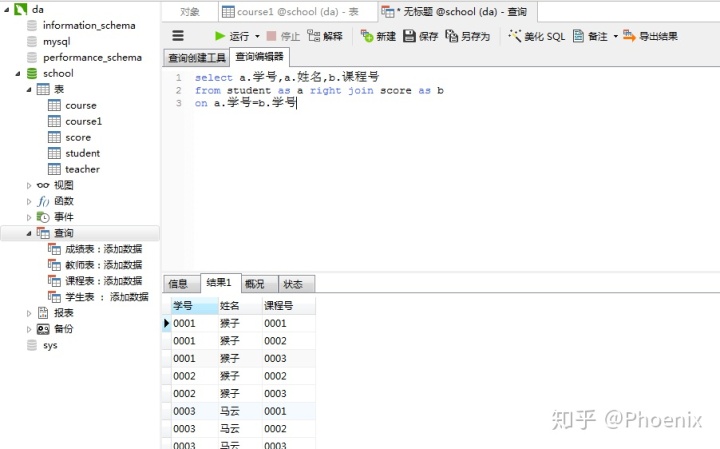Click the 报表 report icon
This screenshot has width=720, height=449.
click(43, 313)
